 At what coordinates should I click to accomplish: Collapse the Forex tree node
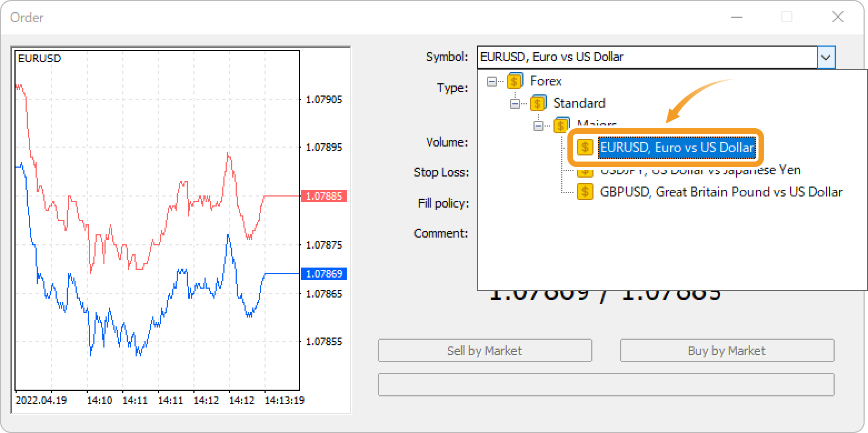pos(491,82)
